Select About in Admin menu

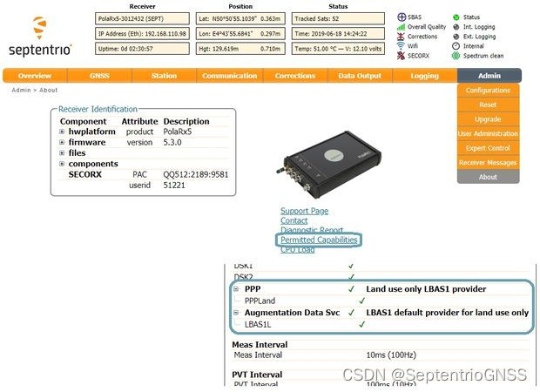[x=488, y=177]
